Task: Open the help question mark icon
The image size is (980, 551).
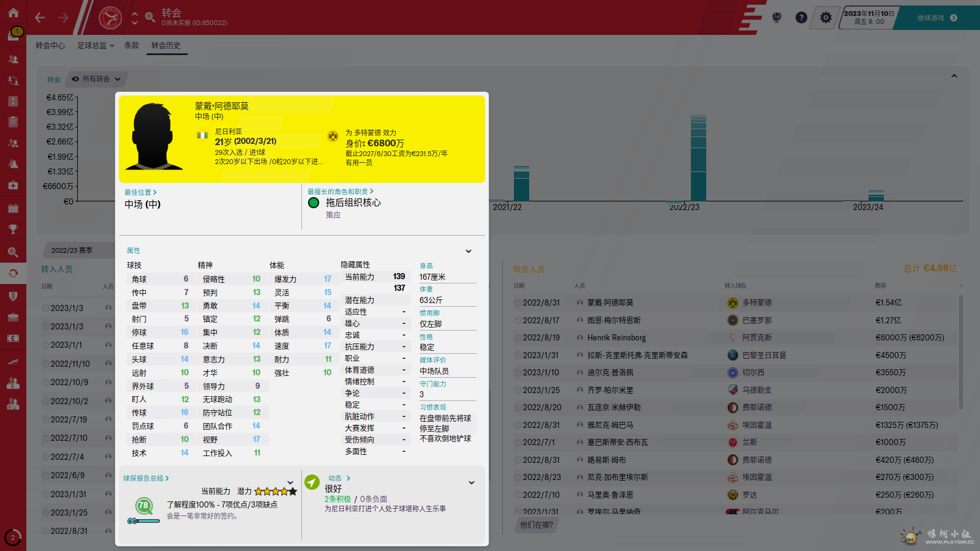Action: [801, 18]
